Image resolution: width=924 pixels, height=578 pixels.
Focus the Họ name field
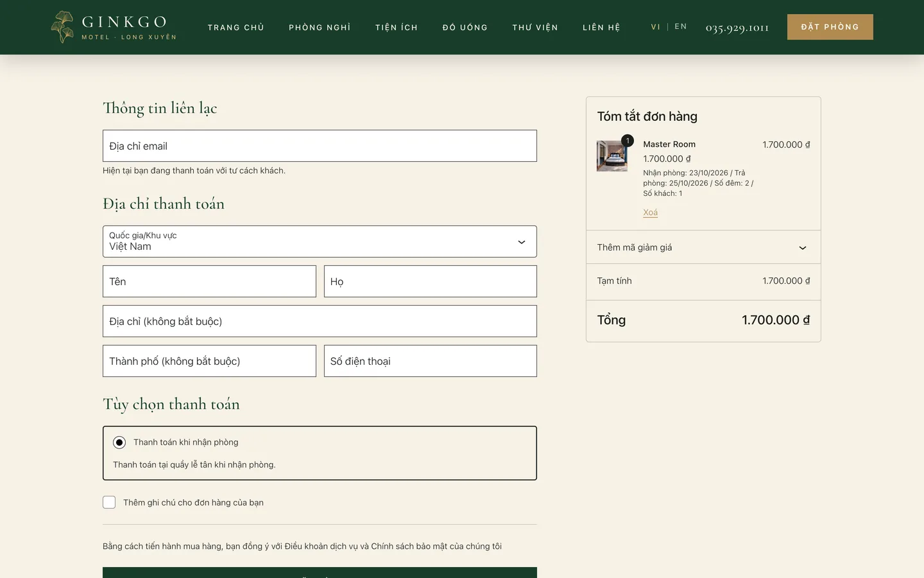click(431, 281)
